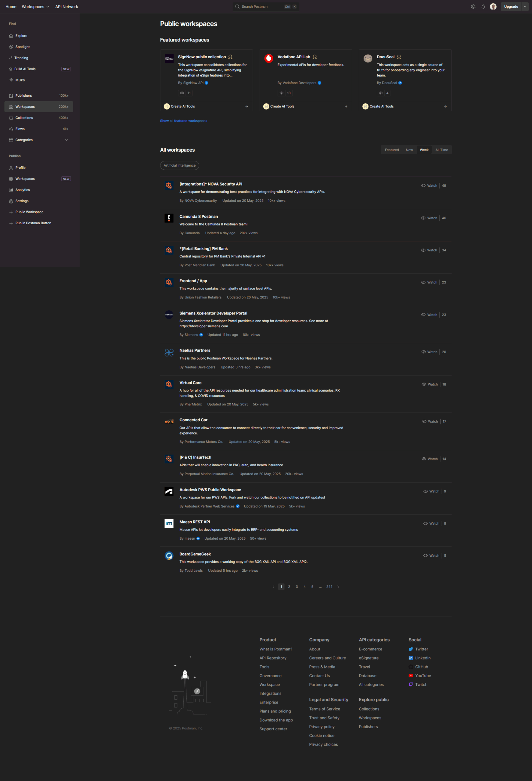Viewport: 532px width, 781px height.
Task: Toggle Watch on Camunda 8 Postman
Action: tap(429, 218)
